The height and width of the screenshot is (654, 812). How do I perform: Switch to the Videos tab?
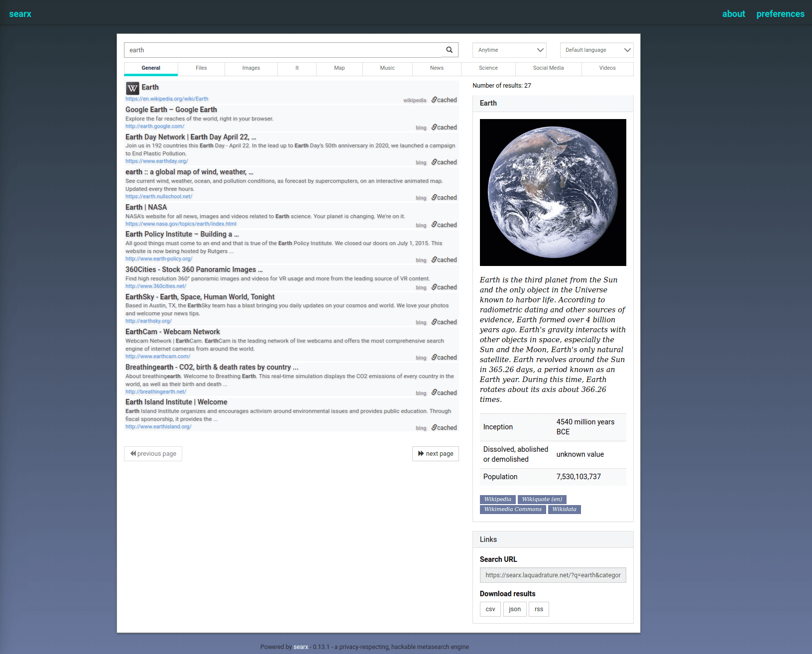(x=607, y=68)
